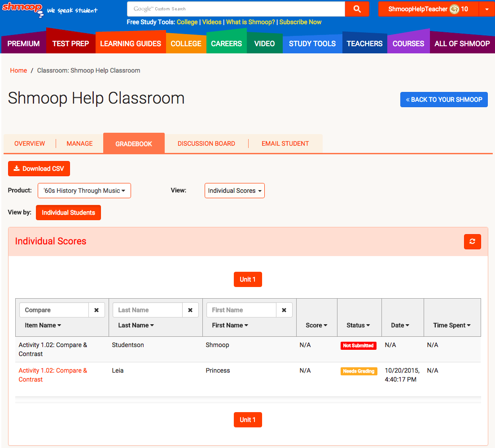Open the COURSES navigation tab
Viewport: 495px width, 448px height.
[408, 43]
